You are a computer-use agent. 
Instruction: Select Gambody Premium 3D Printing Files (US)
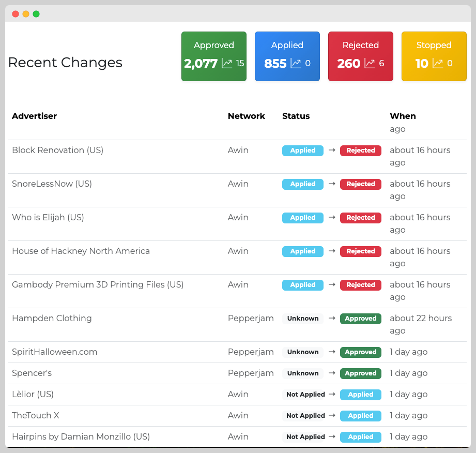98,285
